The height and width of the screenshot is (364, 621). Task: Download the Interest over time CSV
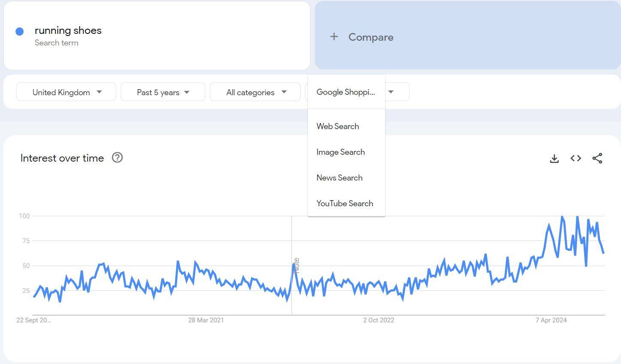[x=554, y=158]
